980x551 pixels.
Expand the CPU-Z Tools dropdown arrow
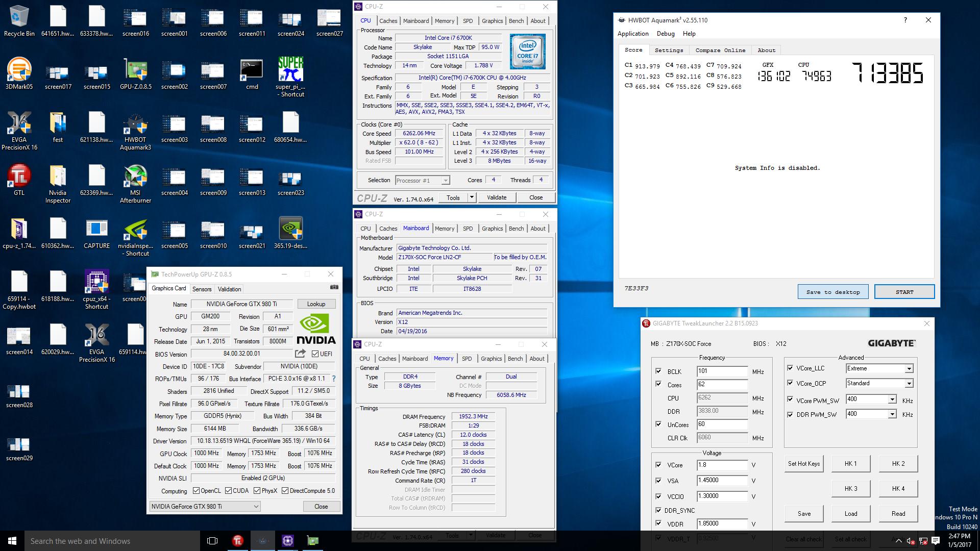pyautogui.click(x=472, y=197)
